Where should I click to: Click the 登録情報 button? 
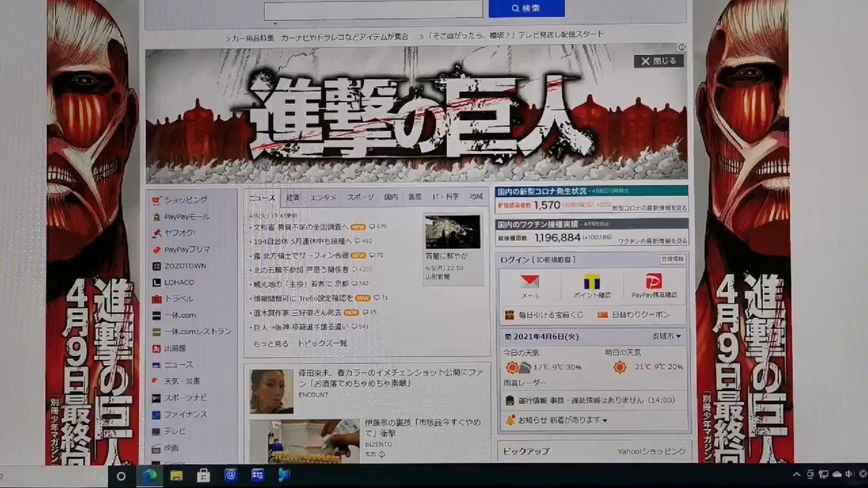(671, 259)
